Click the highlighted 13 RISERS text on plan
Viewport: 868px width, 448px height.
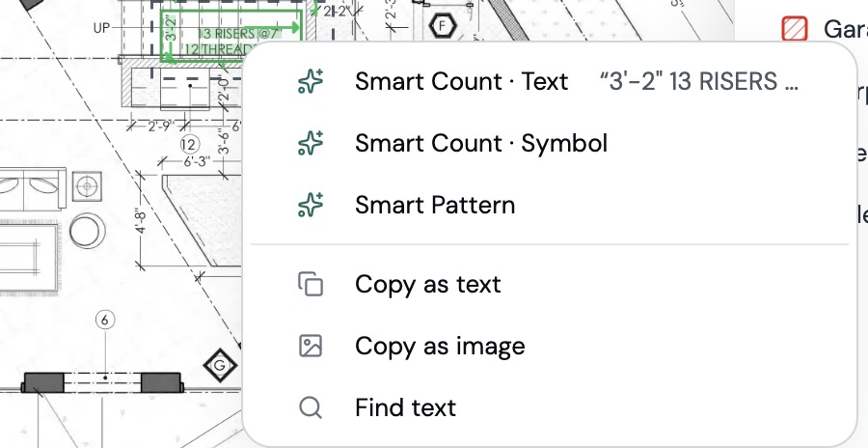click(x=239, y=34)
